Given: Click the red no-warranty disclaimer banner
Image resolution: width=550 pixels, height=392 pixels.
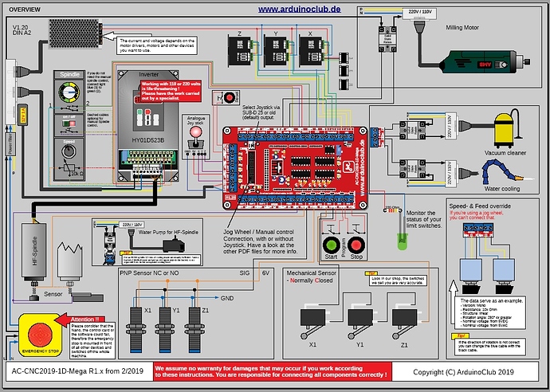Looking at the screenshot, I should click(272, 371).
